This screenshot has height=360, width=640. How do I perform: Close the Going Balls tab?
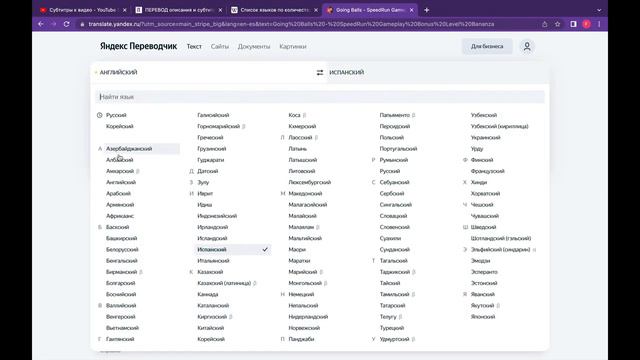pos(411,10)
